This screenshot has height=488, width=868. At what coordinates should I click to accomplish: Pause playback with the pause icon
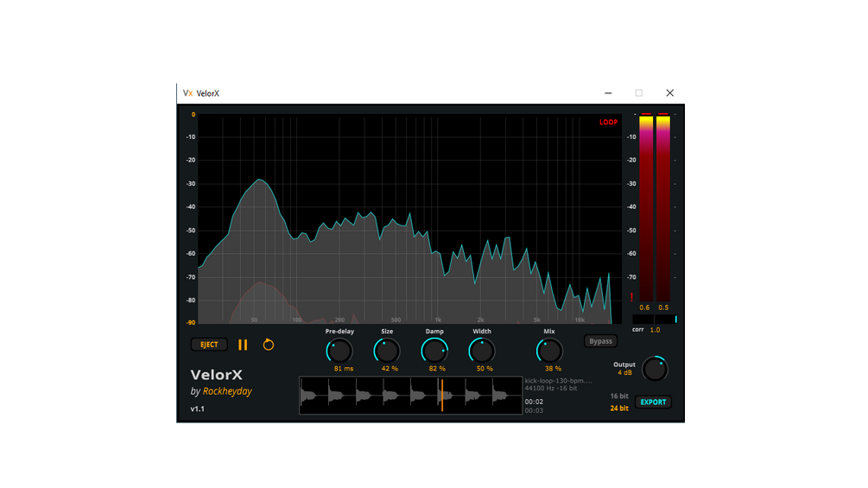[243, 345]
